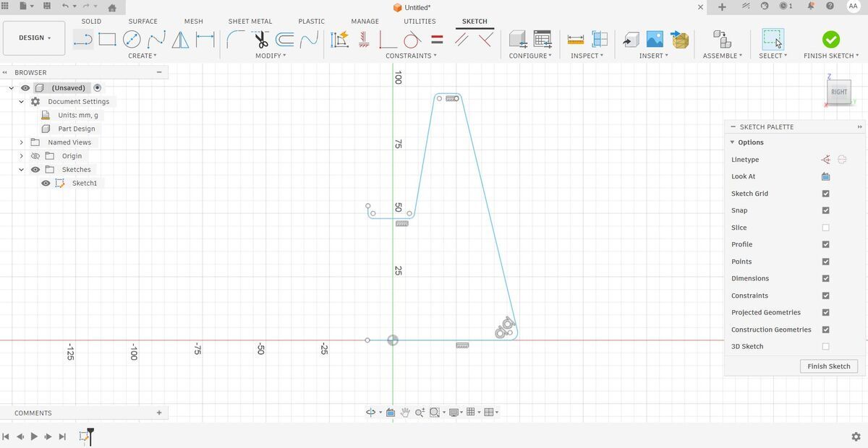
Task: Collapse the Options section in Sketch Palette
Action: (732, 142)
